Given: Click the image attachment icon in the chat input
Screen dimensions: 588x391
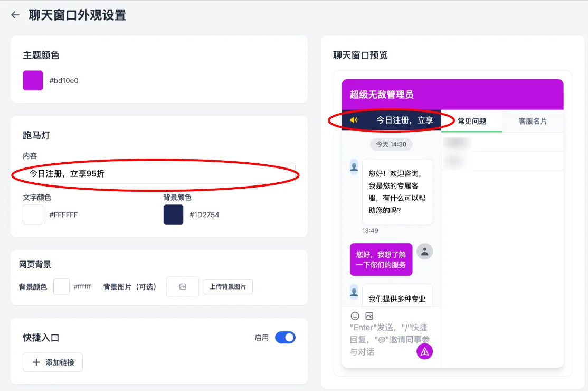Looking at the screenshot, I should point(369,316).
